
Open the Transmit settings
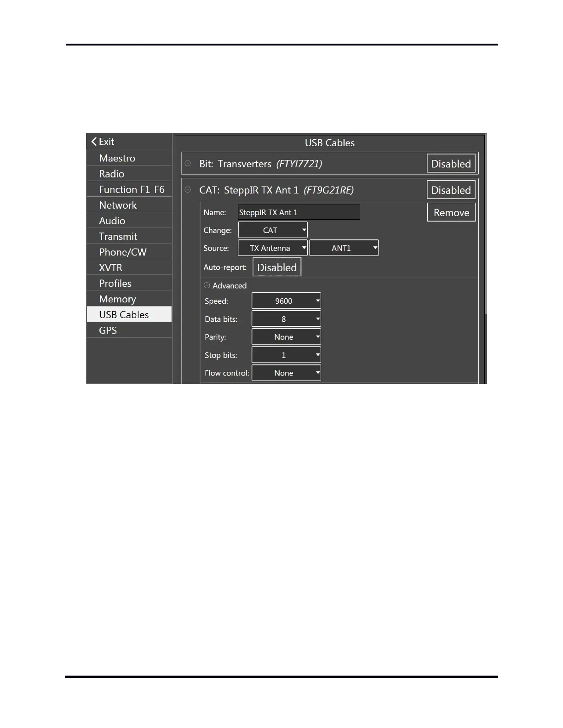[129, 236]
